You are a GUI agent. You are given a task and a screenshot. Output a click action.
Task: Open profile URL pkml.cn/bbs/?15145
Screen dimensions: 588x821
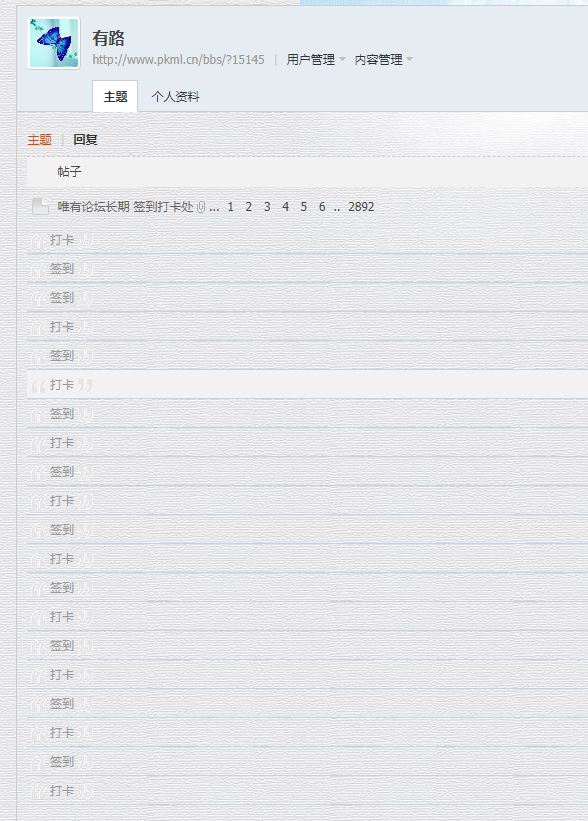click(179, 60)
